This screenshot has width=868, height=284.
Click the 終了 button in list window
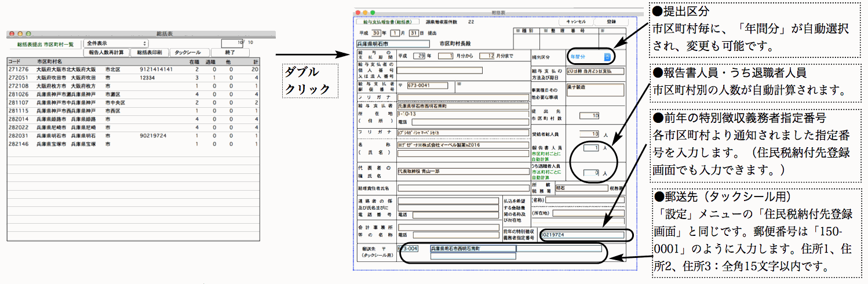click(228, 52)
